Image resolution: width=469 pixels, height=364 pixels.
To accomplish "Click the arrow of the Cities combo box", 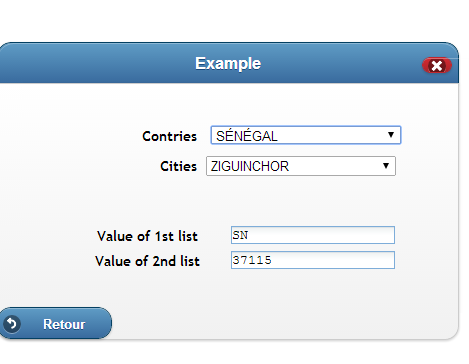I will (386, 166).
